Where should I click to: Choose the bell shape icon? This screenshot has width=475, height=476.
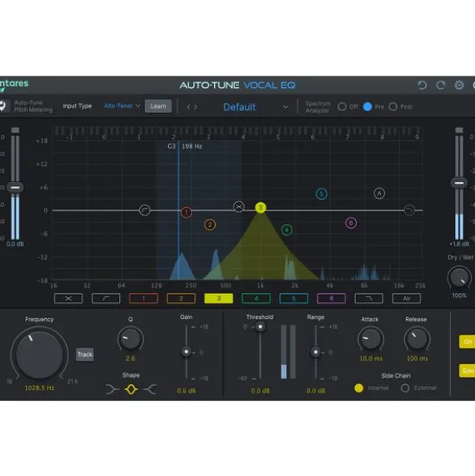131,389
